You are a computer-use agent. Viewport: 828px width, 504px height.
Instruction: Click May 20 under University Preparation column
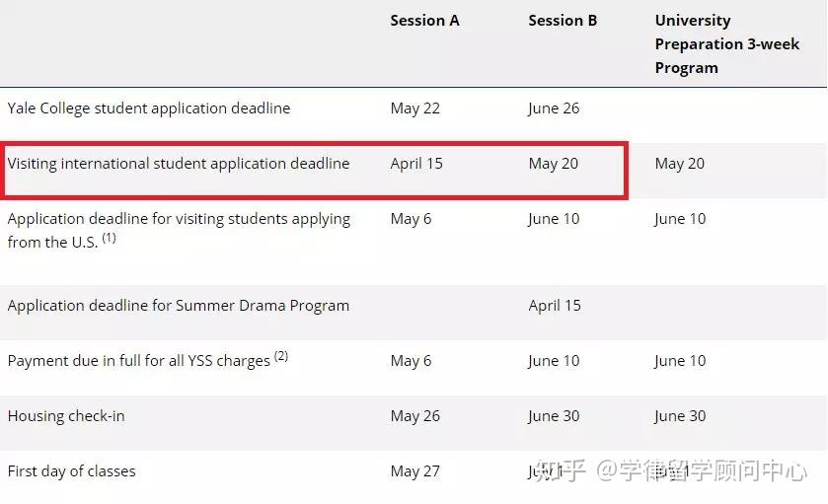(680, 164)
